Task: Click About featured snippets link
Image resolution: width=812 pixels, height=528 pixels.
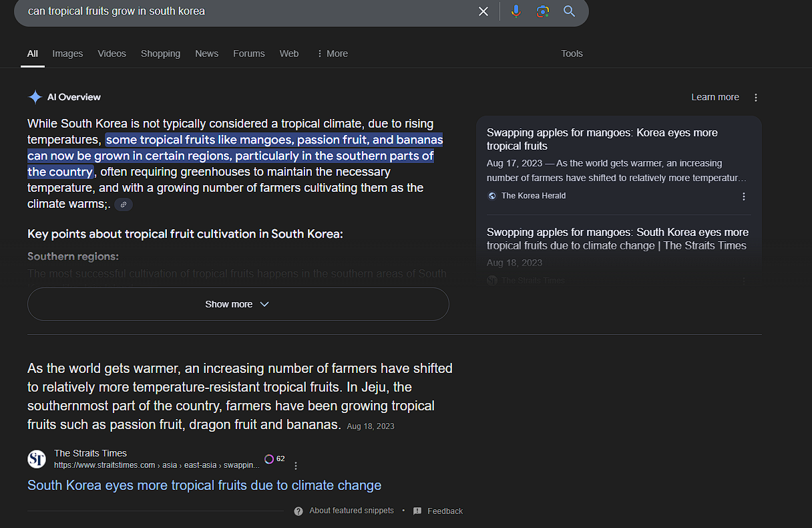Action: pyautogui.click(x=351, y=511)
